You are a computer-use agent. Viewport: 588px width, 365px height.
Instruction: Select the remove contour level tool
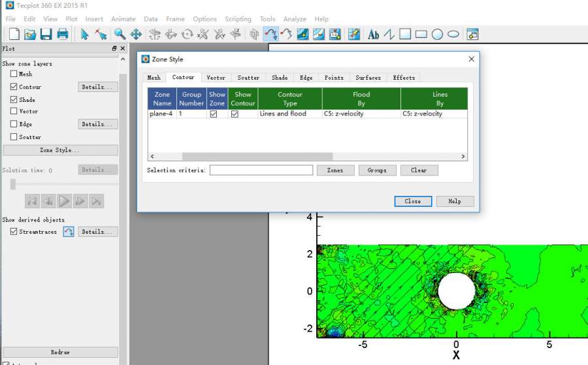[319, 35]
